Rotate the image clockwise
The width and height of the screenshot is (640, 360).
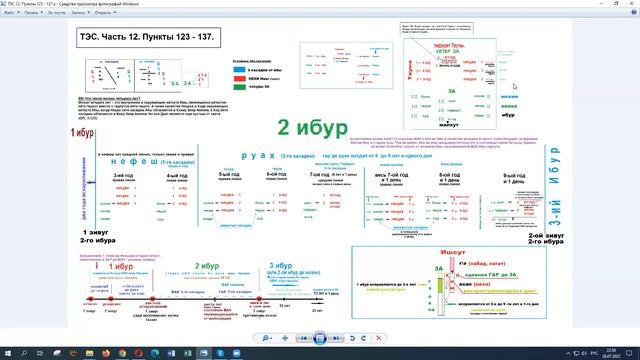[x=363, y=338]
